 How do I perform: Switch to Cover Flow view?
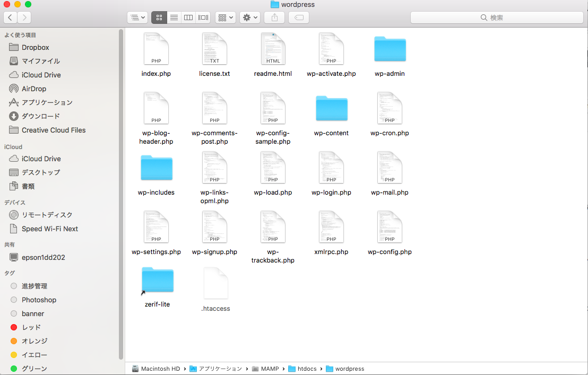pos(203,17)
